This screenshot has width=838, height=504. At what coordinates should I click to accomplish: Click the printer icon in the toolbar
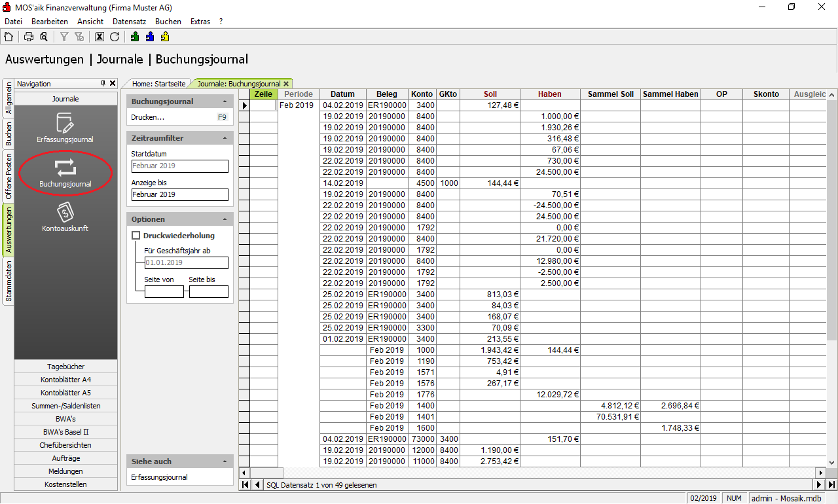coord(29,37)
